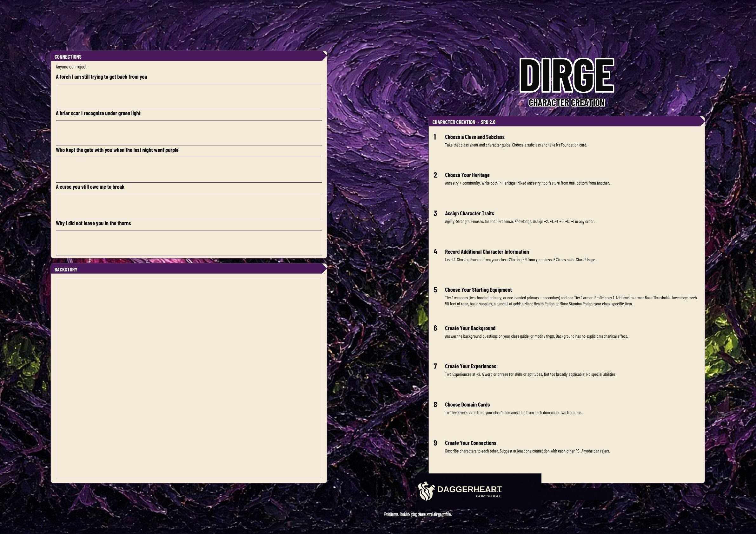
Task: Click the 'A briar scar I recognize under green light' prompt
Action: [98, 113]
